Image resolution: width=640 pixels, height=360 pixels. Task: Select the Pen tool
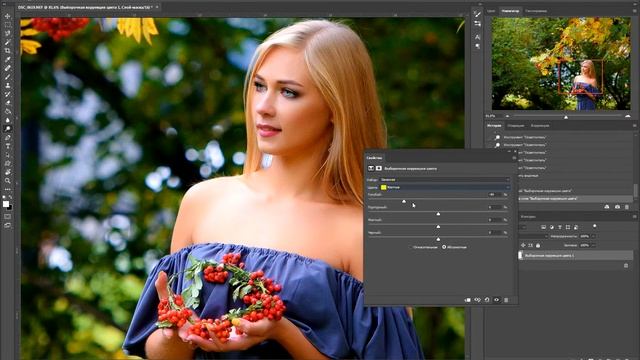[7, 137]
